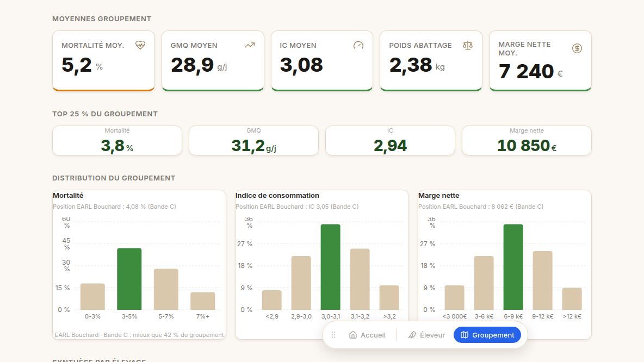Click the heart pulse icon on Mortalité card
This screenshot has height=362, width=644.
140,45
